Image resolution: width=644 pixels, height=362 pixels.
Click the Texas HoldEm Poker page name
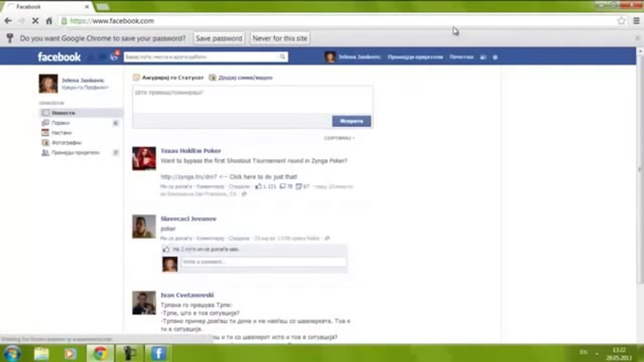[x=191, y=151]
